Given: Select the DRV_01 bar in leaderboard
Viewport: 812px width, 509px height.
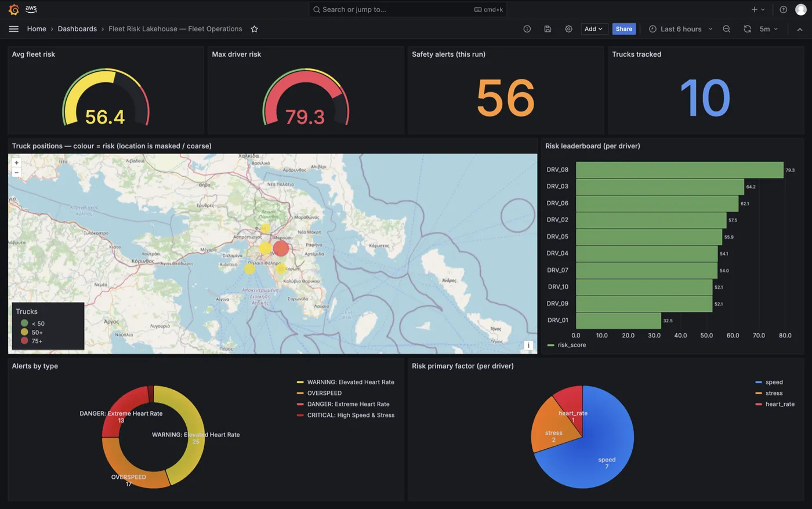Looking at the screenshot, I should pyautogui.click(x=618, y=321).
